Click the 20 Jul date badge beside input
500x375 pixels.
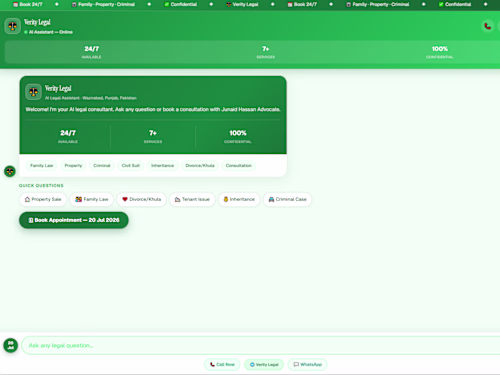(x=11, y=345)
